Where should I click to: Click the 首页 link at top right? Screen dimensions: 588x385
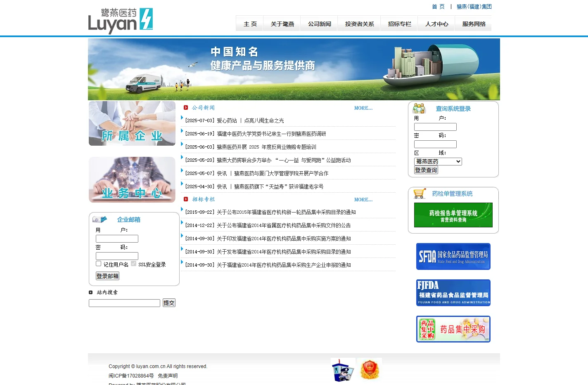click(438, 7)
